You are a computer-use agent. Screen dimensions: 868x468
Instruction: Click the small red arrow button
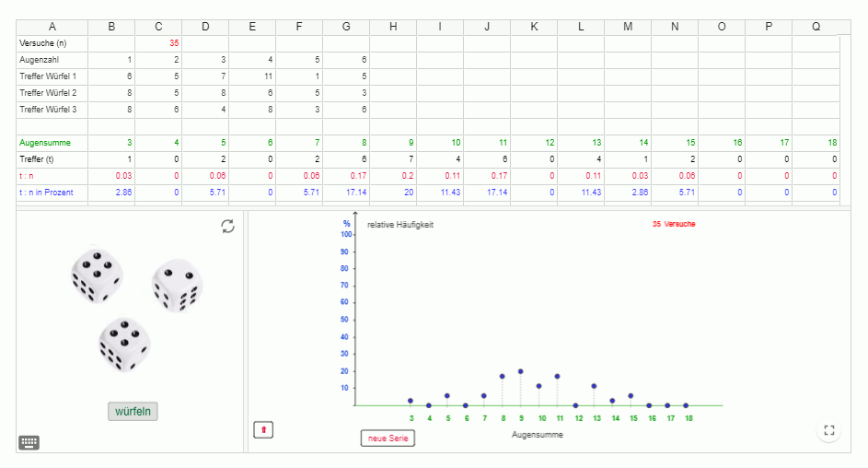point(263,429)
